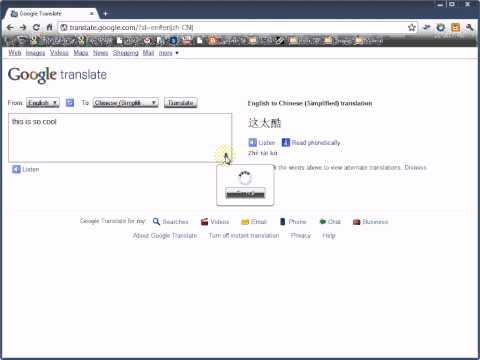The image size is (480, 360).
Task: Open the Help link
Action: pyautogui.click(x=329, y=236)
